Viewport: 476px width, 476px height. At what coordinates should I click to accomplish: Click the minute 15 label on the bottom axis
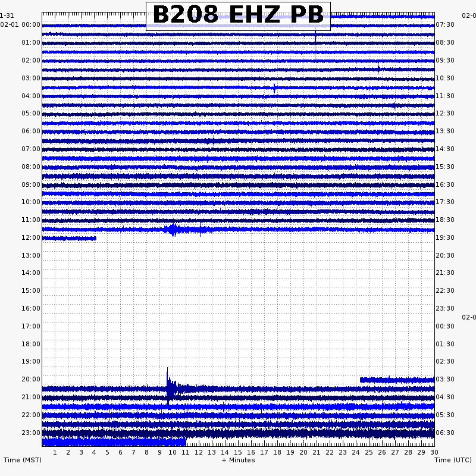238,452
